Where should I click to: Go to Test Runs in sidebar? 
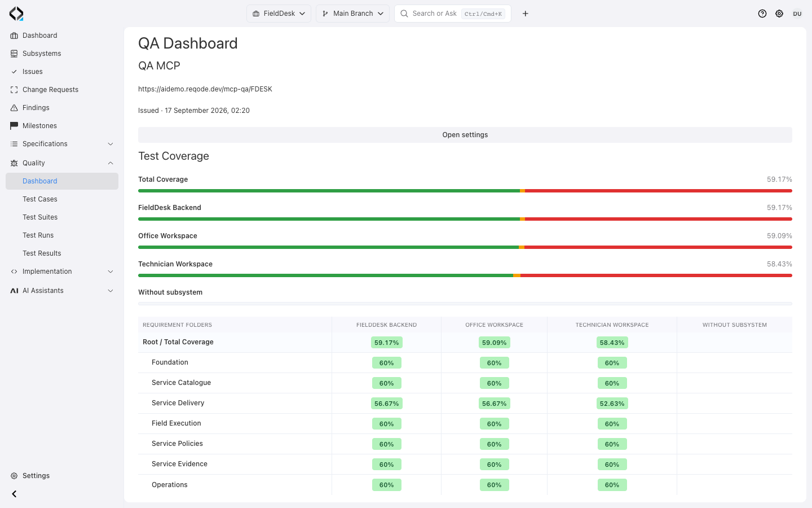(62, 235)
